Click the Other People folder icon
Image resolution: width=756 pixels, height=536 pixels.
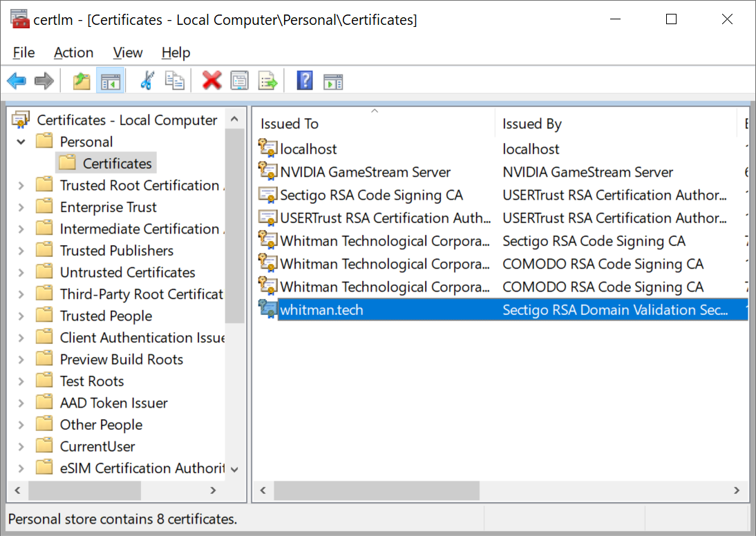(44, 424)
